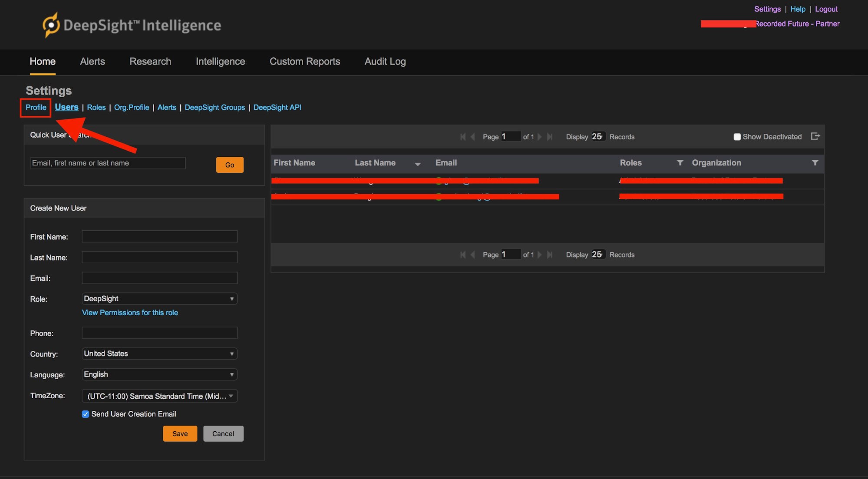
Task: Open the Language dropdown showing English
Action: pyautogui.click(x=159, y=374)
